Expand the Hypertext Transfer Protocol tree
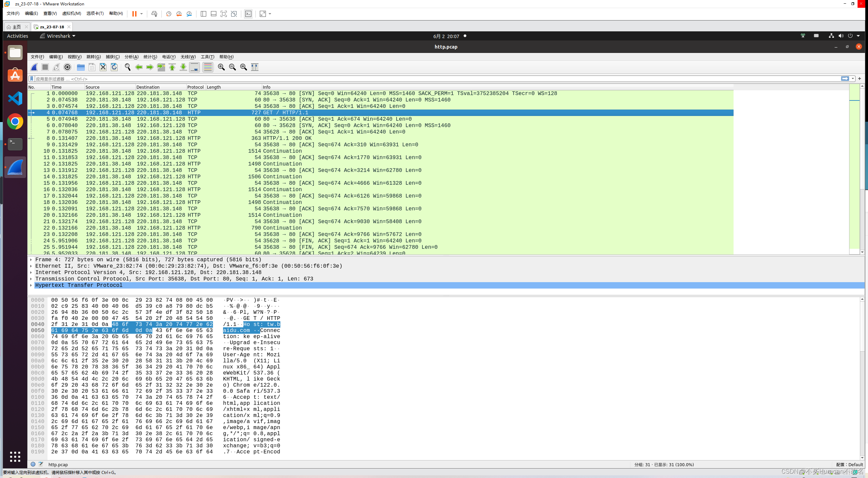868x478 pixels. [31, 285]
